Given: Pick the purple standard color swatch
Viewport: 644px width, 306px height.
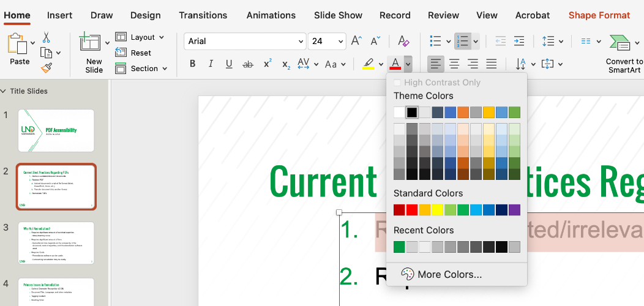Looking at the screenshot, I should point(514,210).
